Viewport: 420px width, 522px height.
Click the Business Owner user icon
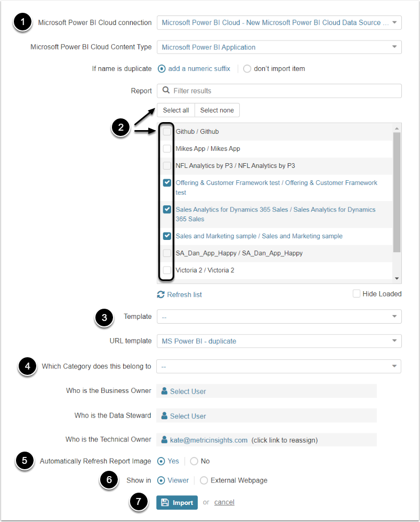point(165,391)
